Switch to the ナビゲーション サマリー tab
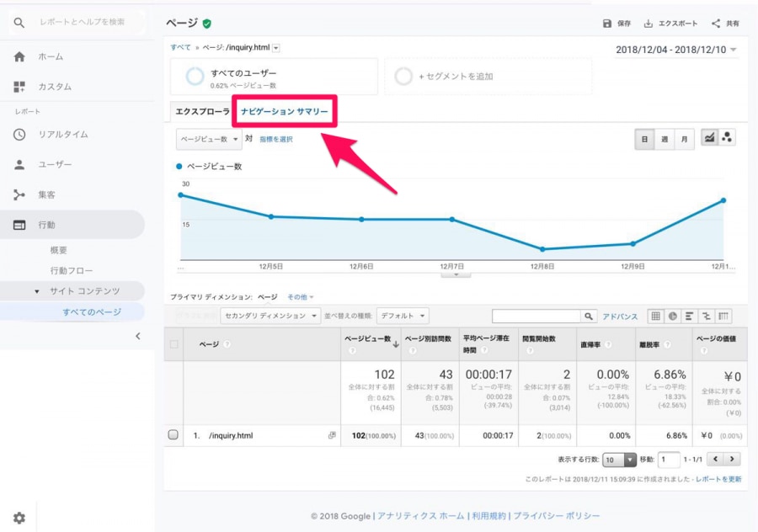This screenshot has width=758, height=532. coord(284,111)
